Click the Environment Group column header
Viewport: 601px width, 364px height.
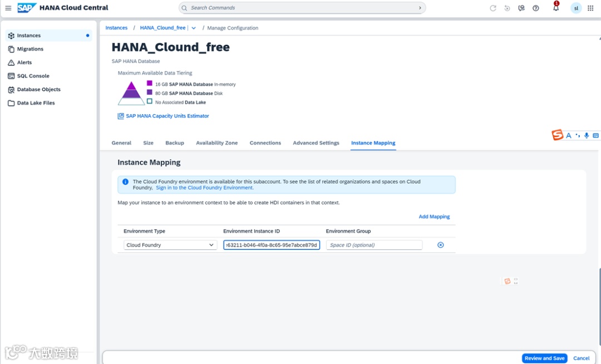348,232
